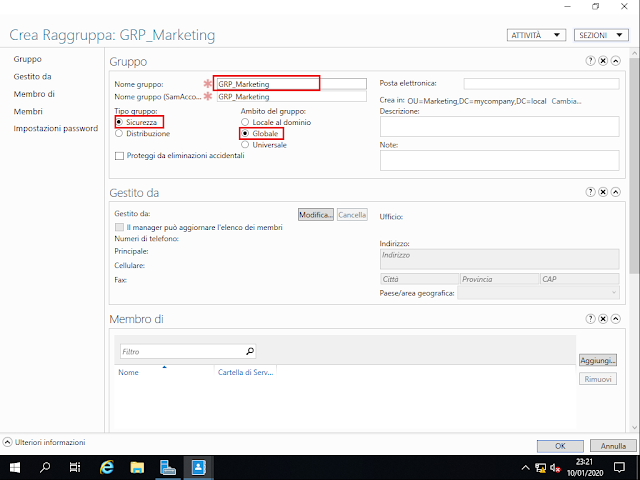Screen dimensions: 640x480
Task: Click the Filtro search field
Action: 188,351
